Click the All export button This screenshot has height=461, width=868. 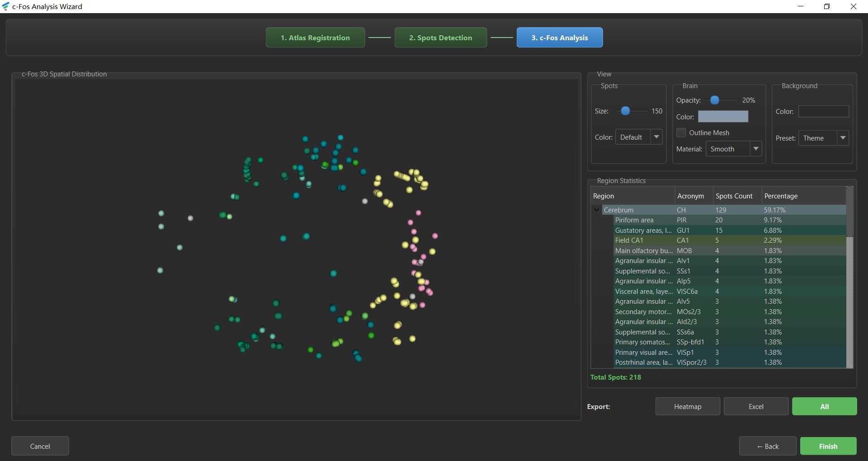[824, 406]
